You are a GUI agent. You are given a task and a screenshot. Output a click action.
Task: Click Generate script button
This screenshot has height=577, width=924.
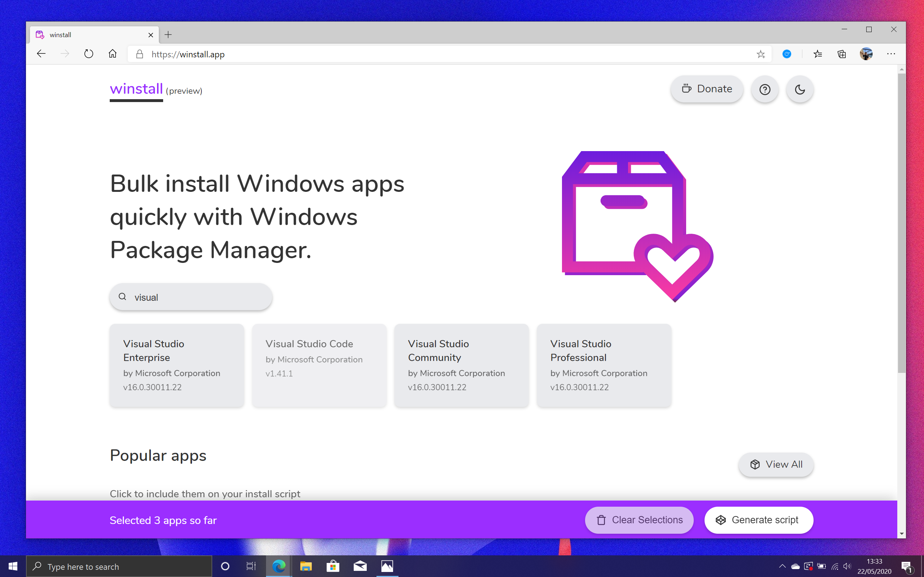click(x=758, y=520)
